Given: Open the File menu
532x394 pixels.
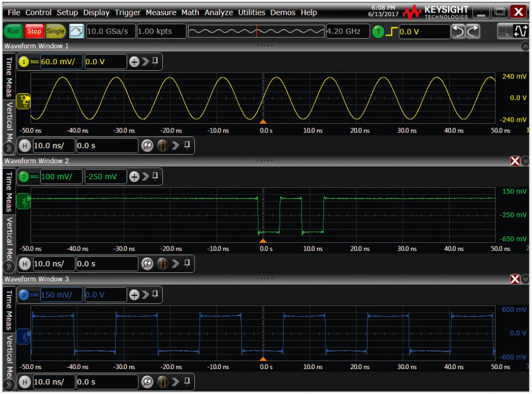Looking at the screenshot, I should (x=14, y=13).
